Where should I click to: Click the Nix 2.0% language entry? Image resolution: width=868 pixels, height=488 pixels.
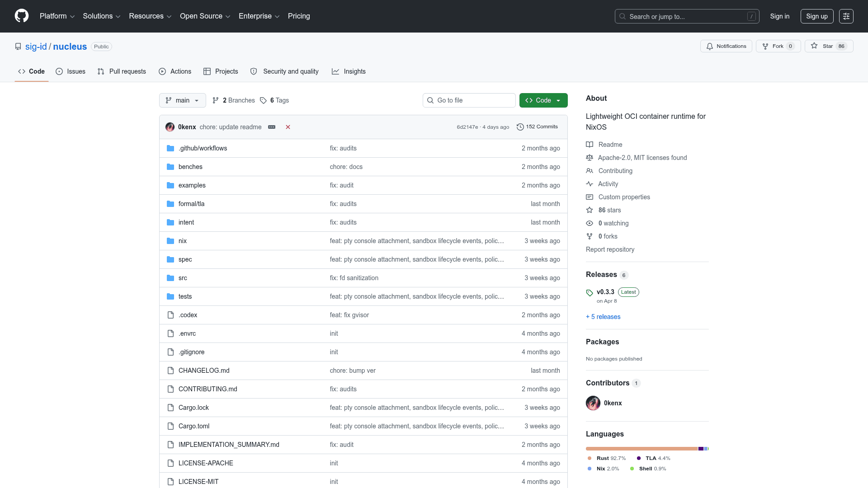(603, 469)
